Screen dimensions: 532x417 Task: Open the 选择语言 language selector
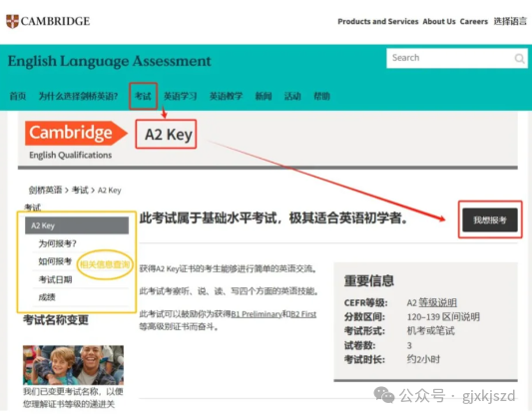(x=510, y=21)
